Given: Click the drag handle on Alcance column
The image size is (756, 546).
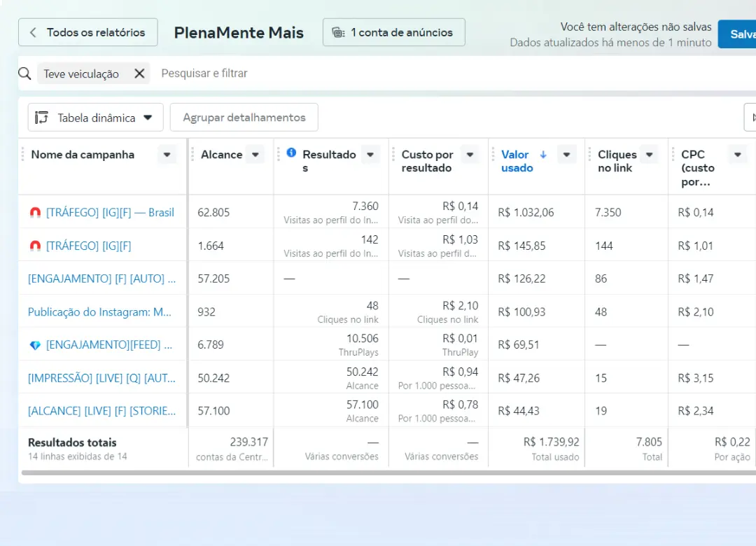Looking at the screenshot, I should [192, 155].
